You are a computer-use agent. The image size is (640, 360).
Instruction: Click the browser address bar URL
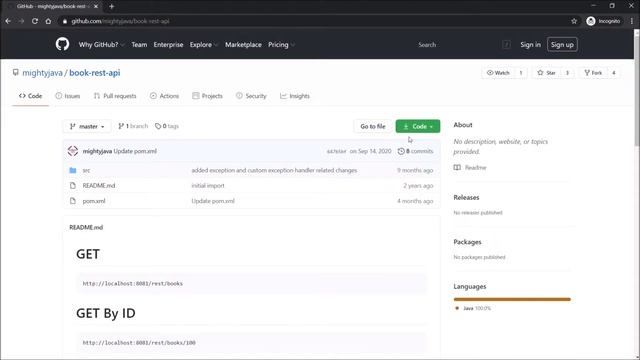[120, 21]
